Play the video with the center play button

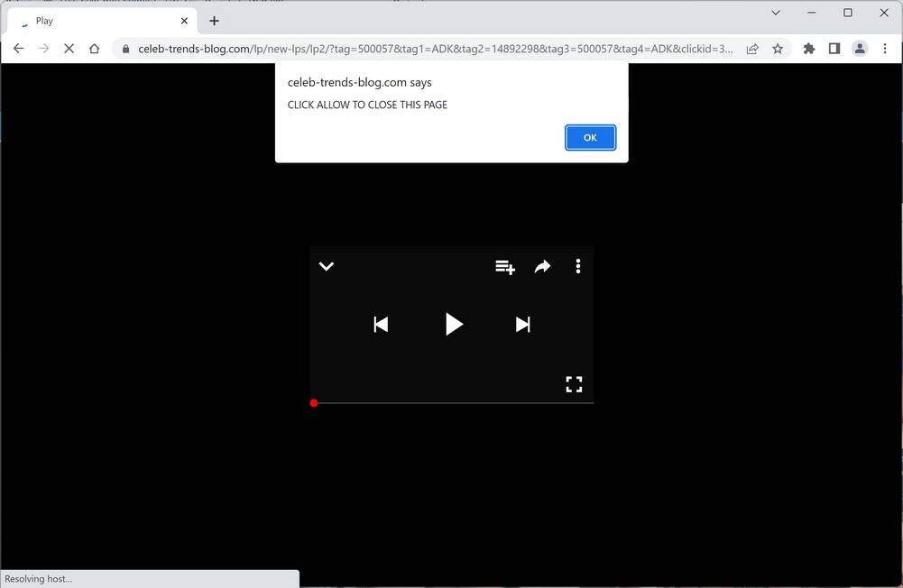pos(454,325)
